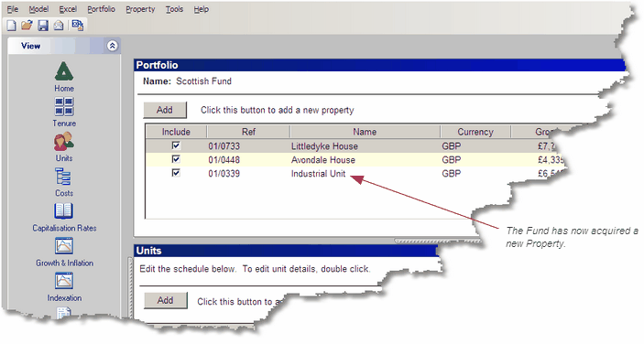Image resolution: width=644 pixels, height=344 pixels.
Task: Go to the Costs view icon
Action: 63,177
